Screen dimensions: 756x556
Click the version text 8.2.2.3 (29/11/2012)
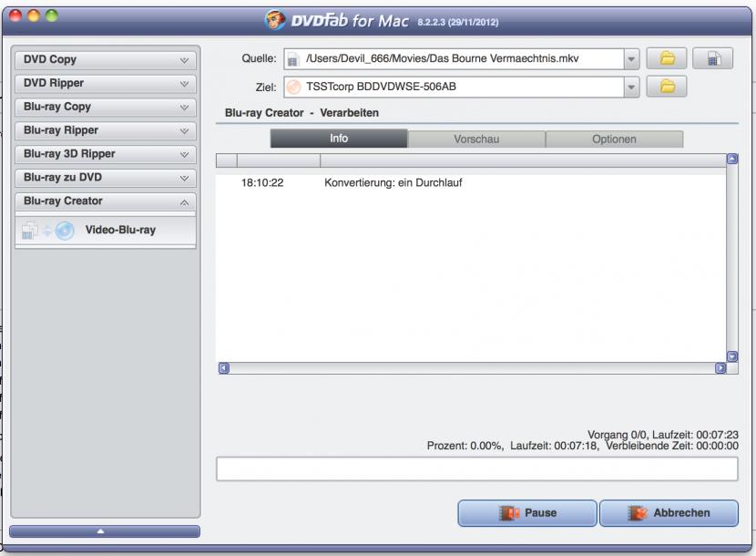pyautogui.click(x=457, y=22)
